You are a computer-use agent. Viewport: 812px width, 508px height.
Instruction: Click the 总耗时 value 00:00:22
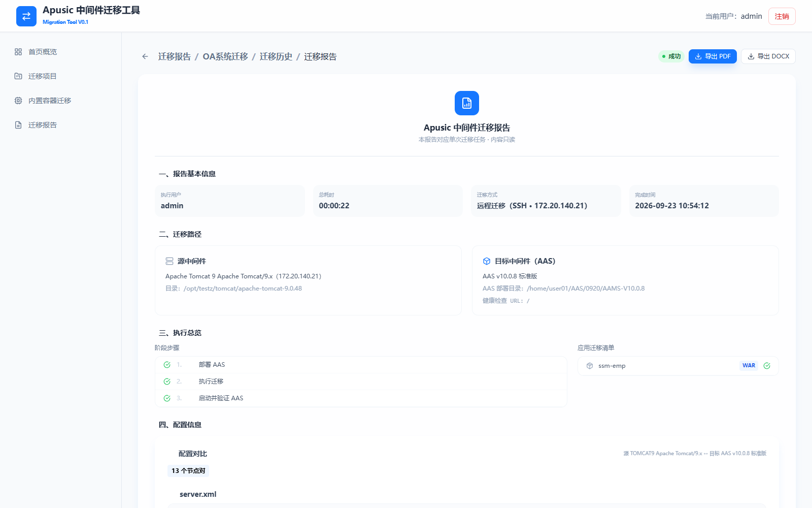click(x=334, y=206)
